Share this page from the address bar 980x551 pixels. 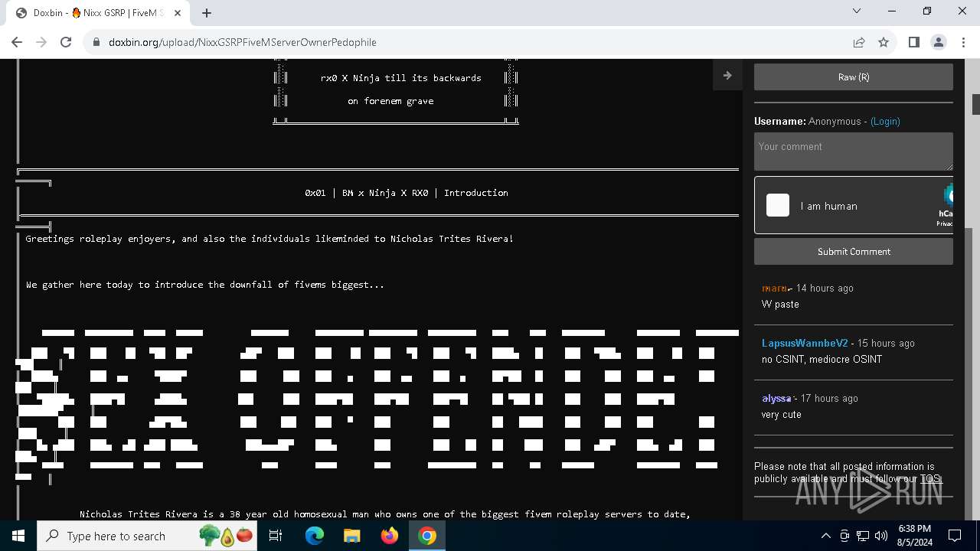click(x=859, y=42)
